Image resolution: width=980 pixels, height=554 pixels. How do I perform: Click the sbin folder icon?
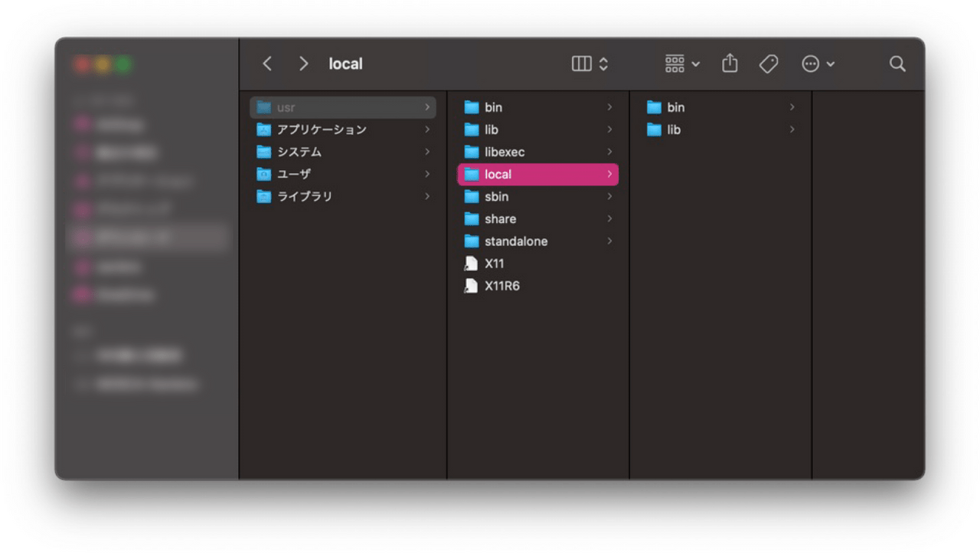472,196
